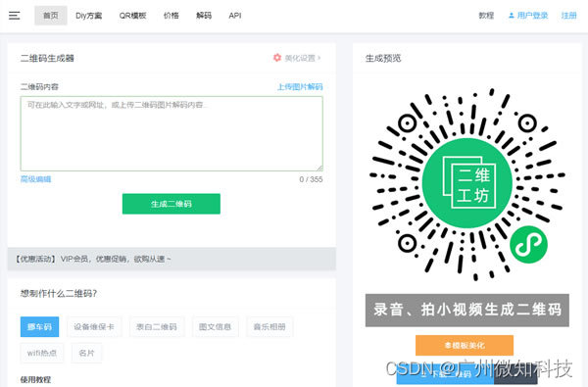The width and height of the screenshot is (588, 387).
Task: Click the orange 模板美化 button
Action: pos(465,345)
